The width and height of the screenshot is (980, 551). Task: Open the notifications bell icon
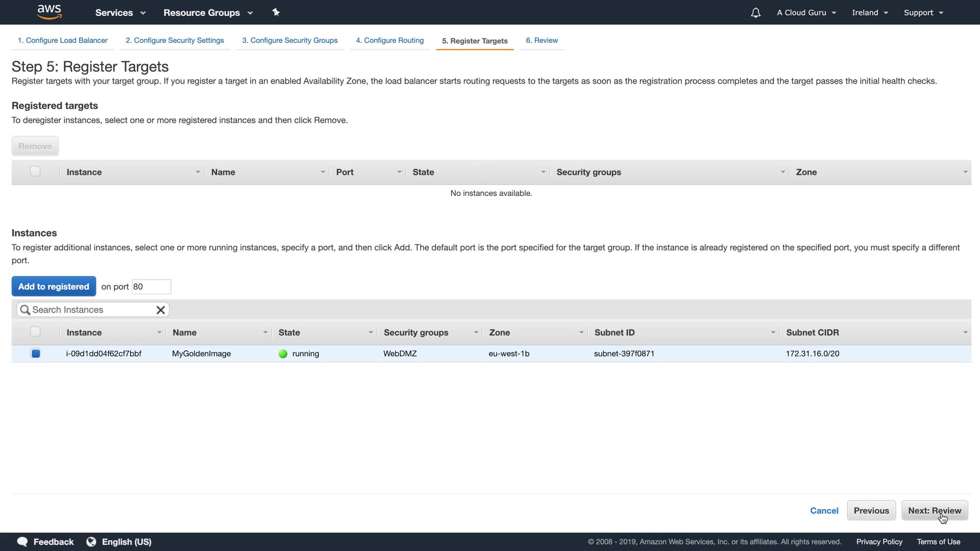pos(755,13)
